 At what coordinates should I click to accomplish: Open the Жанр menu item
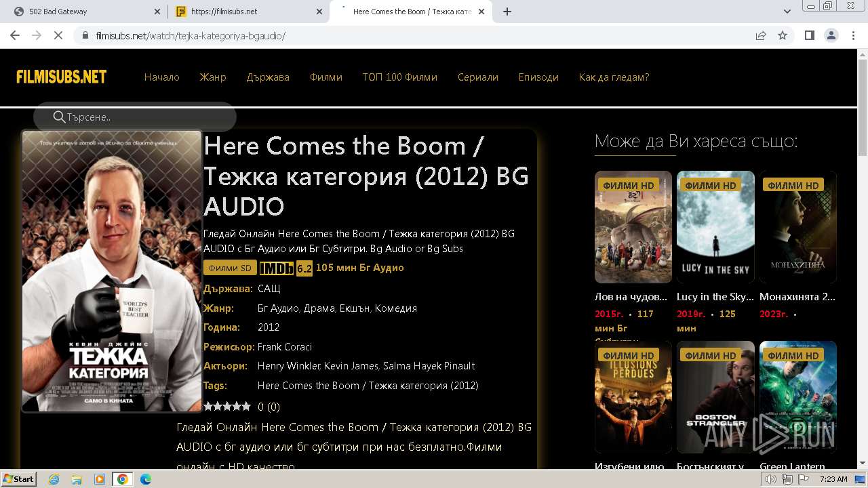[x=213, y=77]
